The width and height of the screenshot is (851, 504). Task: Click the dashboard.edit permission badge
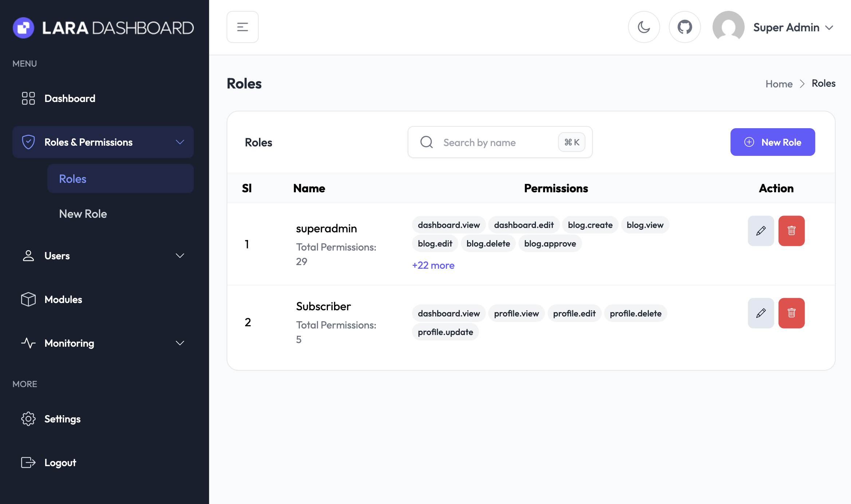pos(524,225)
